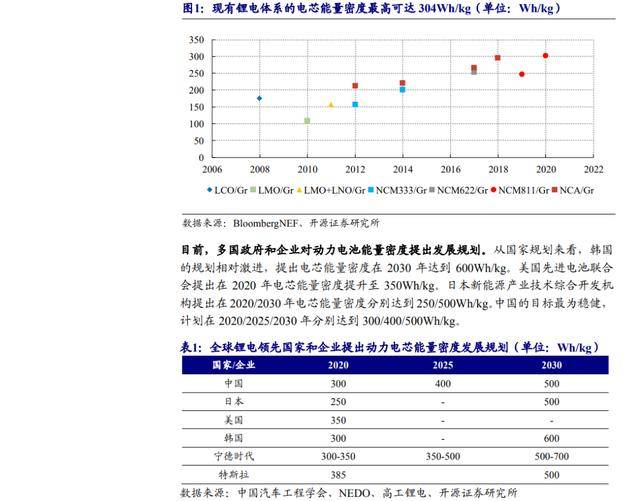Viewport: 640px width, 501px height.
Task: Click the 385 value in the 特斯拉 row
Action: click(338, 475)
